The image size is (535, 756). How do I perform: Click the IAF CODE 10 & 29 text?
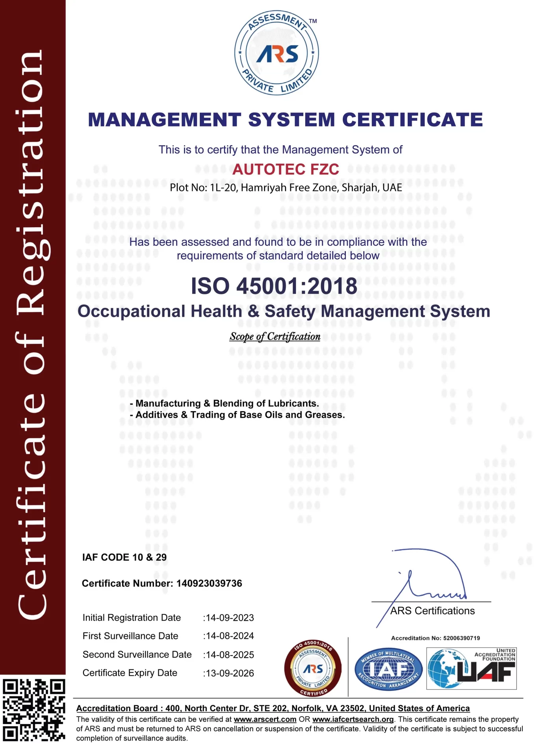124,558
